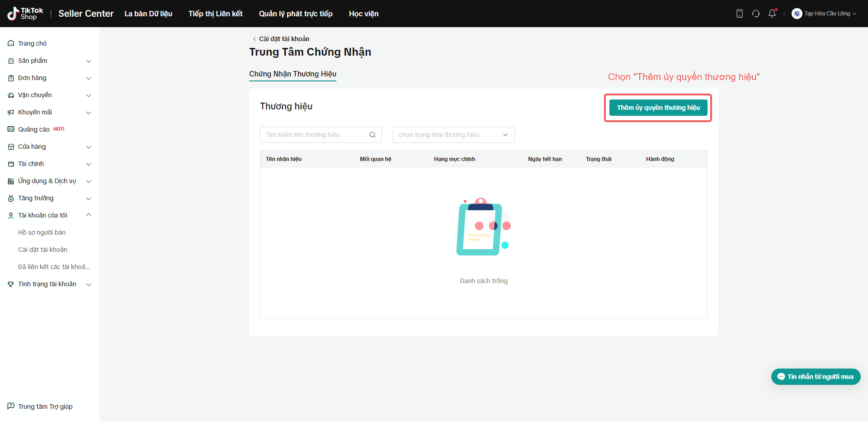Open the Tạp Hóa Cầu Lông account menu
The image size is (868, 421).
coord(824,14)
